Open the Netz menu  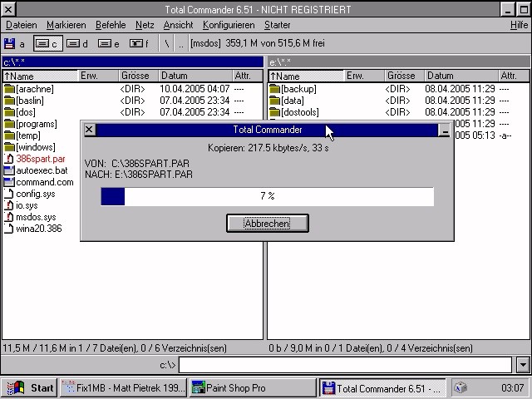145,25
